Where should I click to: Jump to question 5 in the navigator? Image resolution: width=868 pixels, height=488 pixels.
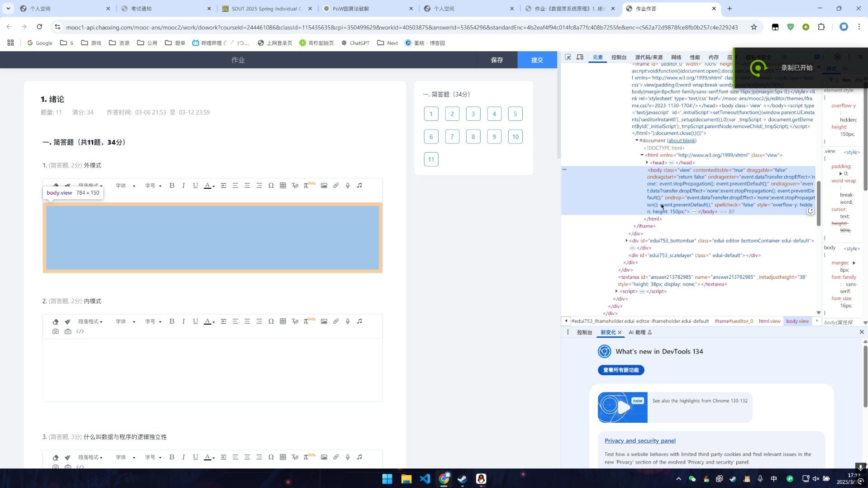click(515, 114)
